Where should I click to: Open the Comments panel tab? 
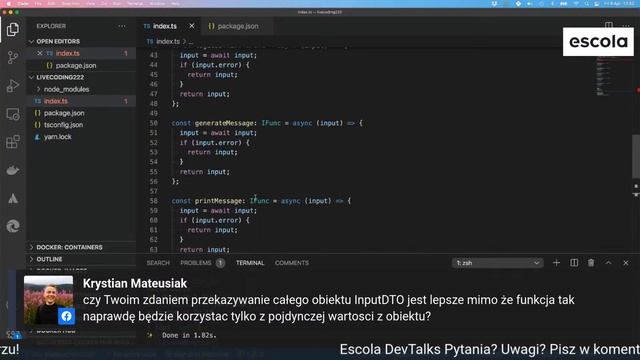click(x=292, y=263)
